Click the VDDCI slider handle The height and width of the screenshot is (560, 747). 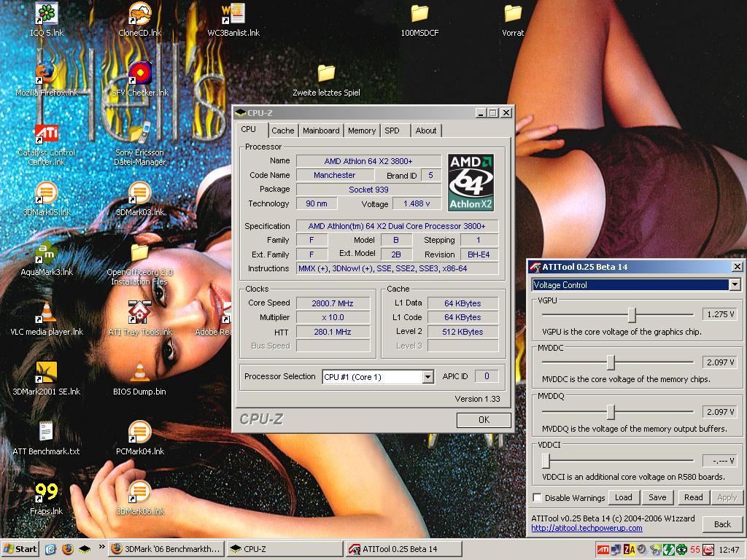(546, 461)
